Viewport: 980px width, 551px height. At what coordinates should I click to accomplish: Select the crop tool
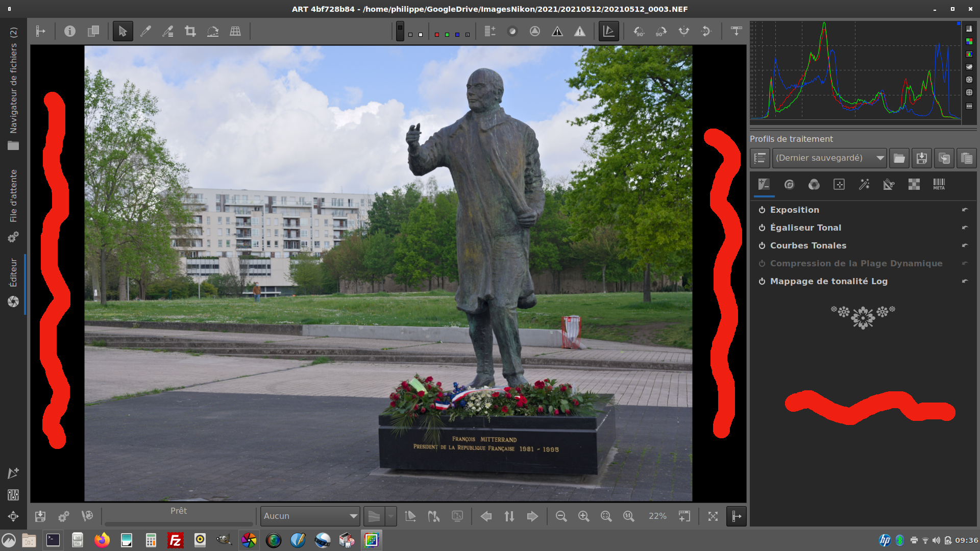coord(190,32)
